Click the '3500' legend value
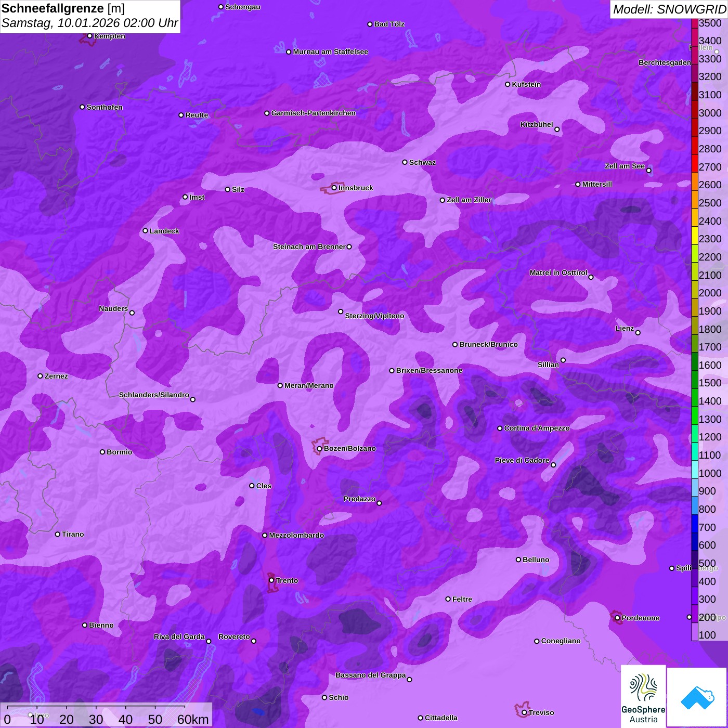Screen dimensions: 728x728 (710, 23)
